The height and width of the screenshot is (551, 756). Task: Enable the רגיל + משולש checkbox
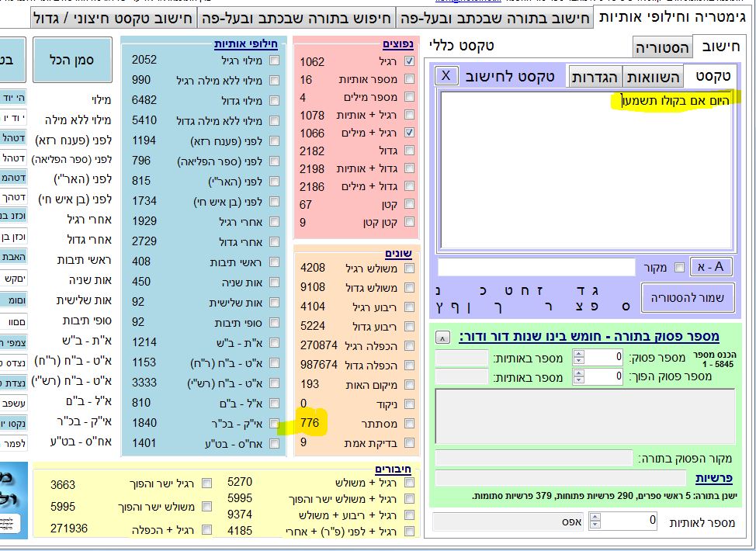click(x=410, y=482)
